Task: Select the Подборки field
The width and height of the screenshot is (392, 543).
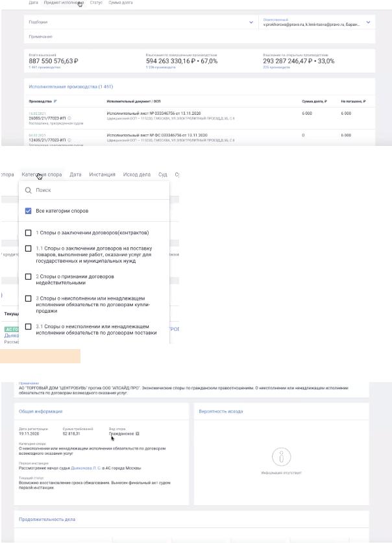Action: point(141,22)
